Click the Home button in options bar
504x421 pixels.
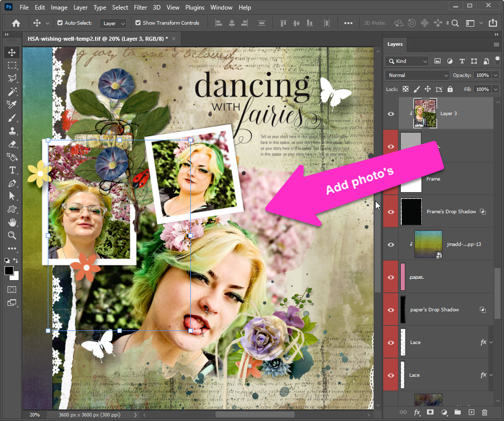click(x=16, y=23)
